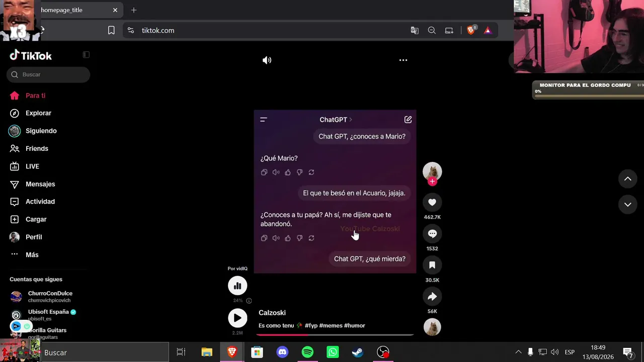Click the vidIQ info icon beside 24%
The height and width of the screenshot is (362, 644).
point(249,301)
